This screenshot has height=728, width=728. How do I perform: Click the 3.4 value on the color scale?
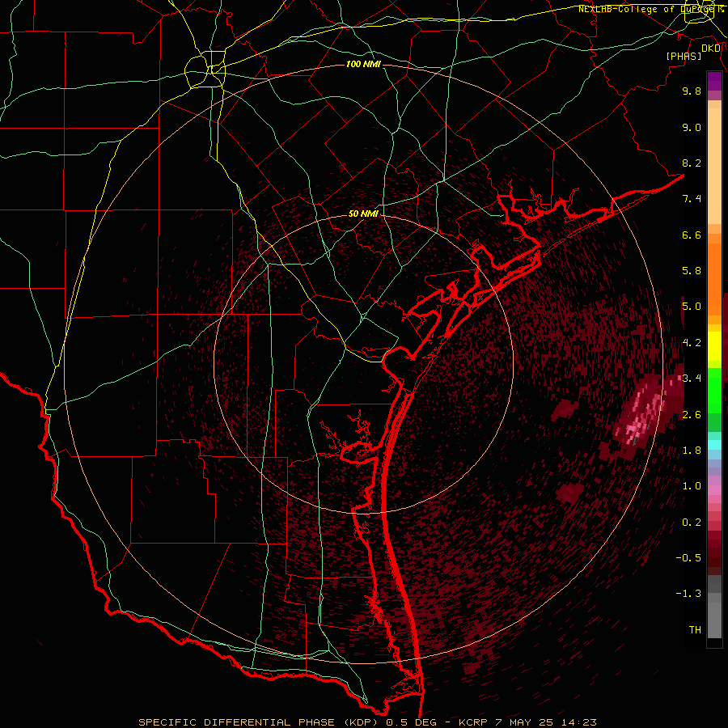click(x=692, y=379)
